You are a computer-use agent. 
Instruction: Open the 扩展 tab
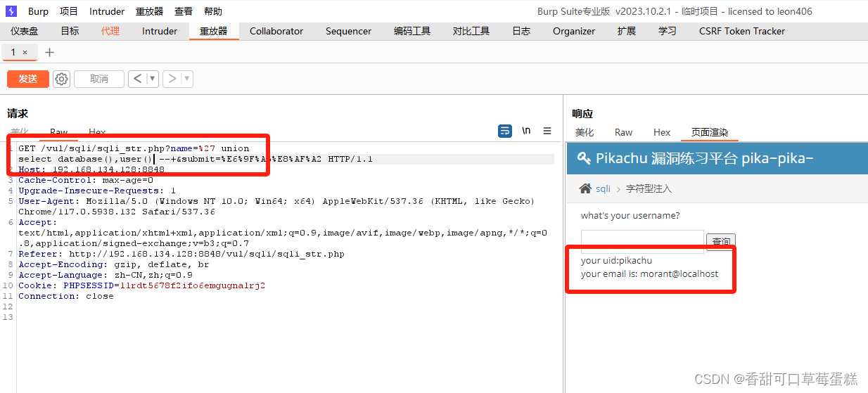[x=627, y=31]
